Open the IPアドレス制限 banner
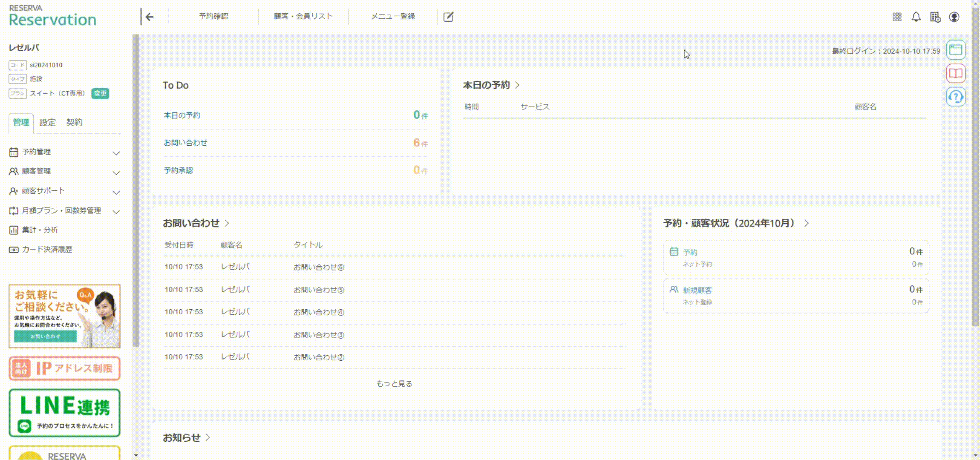980x460 pixels. (64, 368)
